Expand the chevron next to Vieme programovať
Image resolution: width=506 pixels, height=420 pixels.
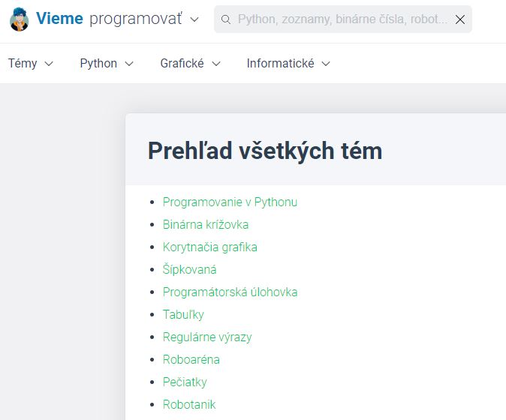tap(194, 19)
